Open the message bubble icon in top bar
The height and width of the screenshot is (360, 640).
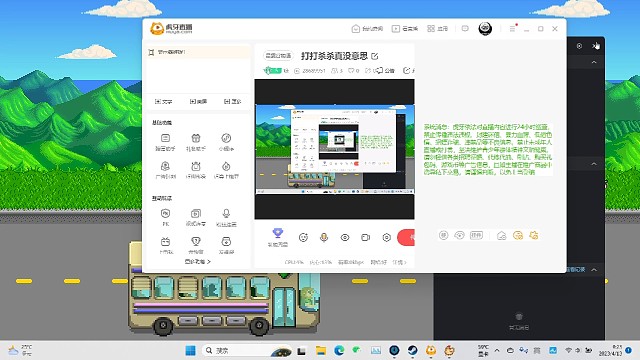465,29
